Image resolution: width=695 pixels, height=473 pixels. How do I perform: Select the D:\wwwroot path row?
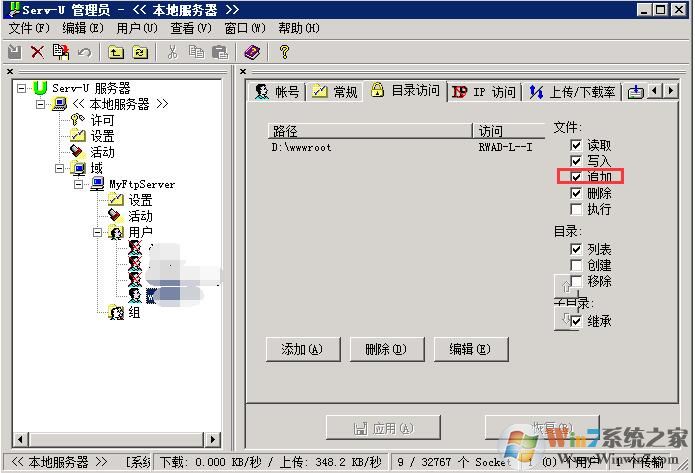click(x=406, y=147)
